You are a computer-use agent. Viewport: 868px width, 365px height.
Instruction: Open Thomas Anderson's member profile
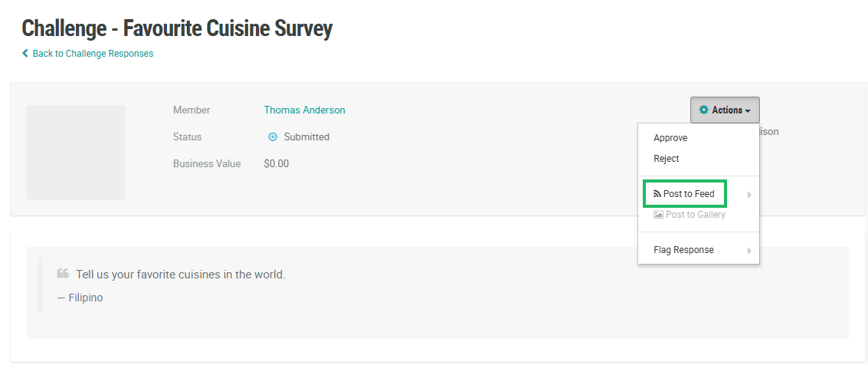click(304, 110)
